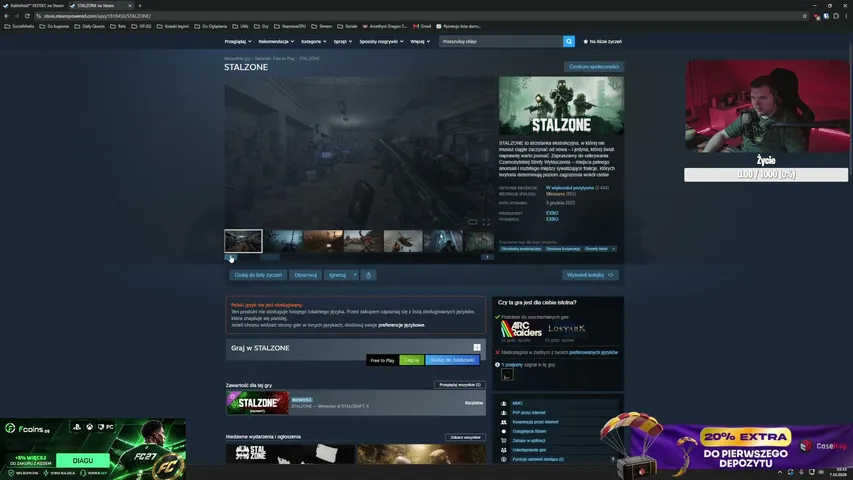Image resolution: width=853 pixels, height=480 pixels.
Task: Click the theater mode icon on the media player
Action: [473, 222]
